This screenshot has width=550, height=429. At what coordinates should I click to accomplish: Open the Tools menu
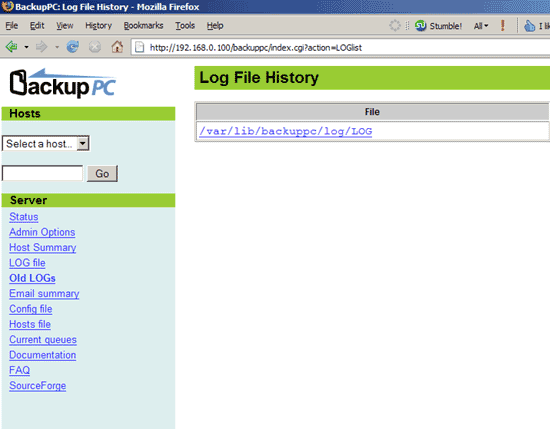[x=185, y=26]
